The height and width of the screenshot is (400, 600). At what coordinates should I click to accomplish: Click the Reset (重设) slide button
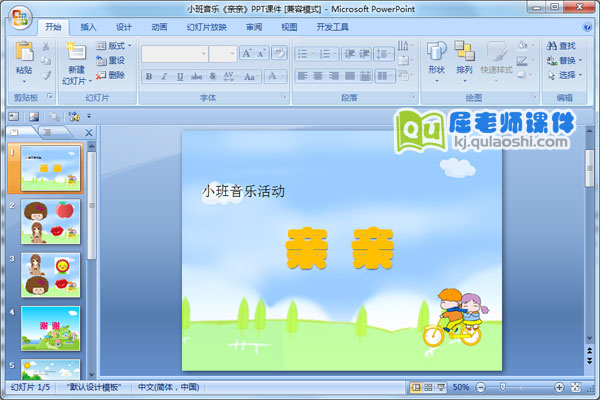tap(111, 60)
